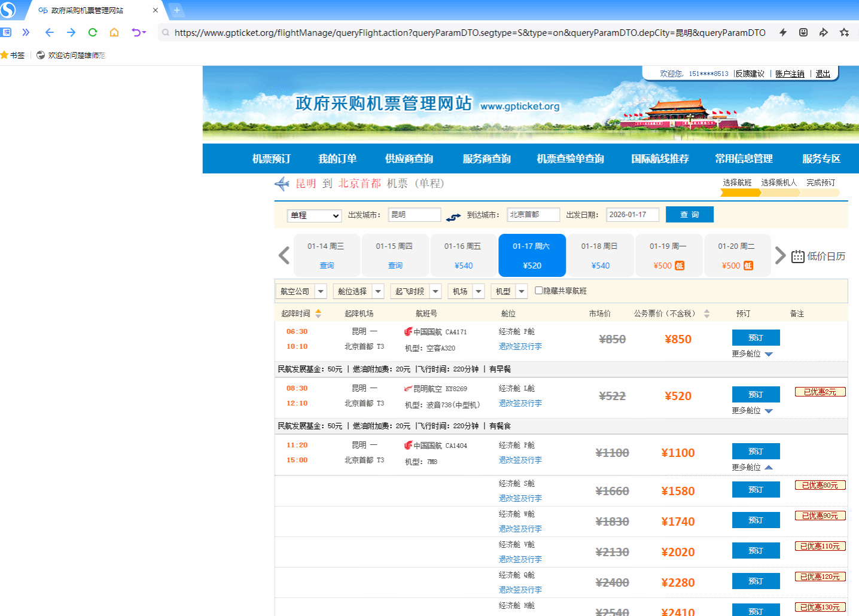Click the browser address bar URL
The image size is (859, 616).
[x=470, y=33]
